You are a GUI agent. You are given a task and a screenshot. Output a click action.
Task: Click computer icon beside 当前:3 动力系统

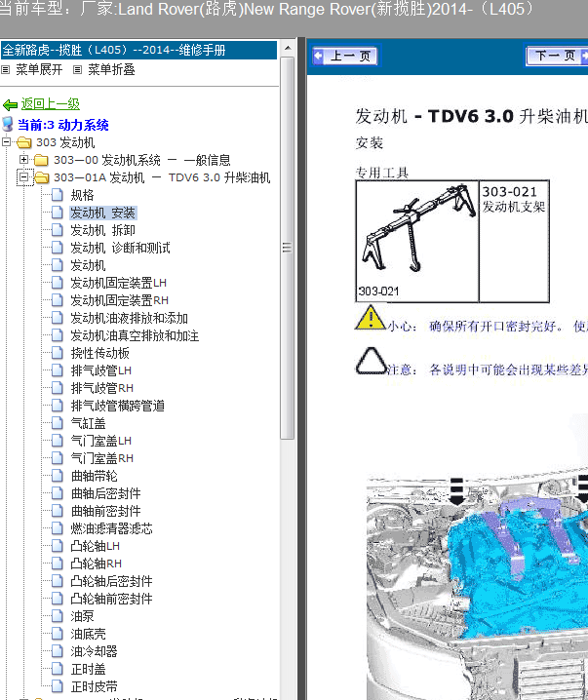(8, 125)
